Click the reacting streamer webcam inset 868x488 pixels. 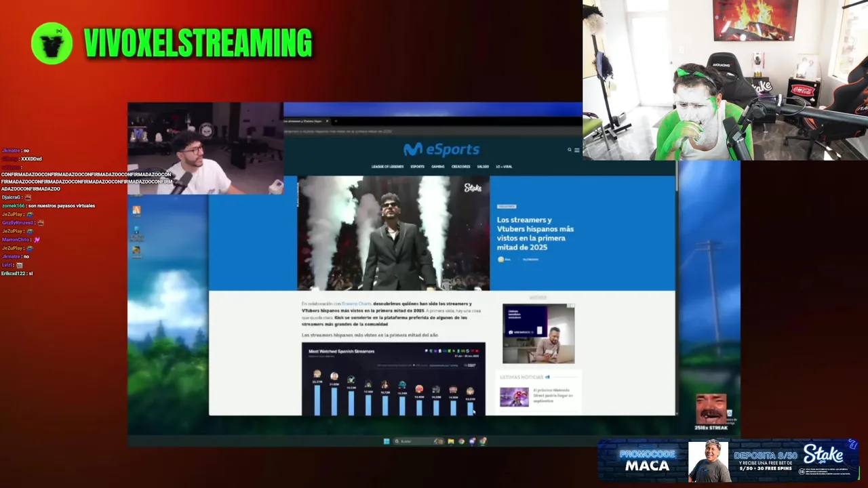[205, 148]
